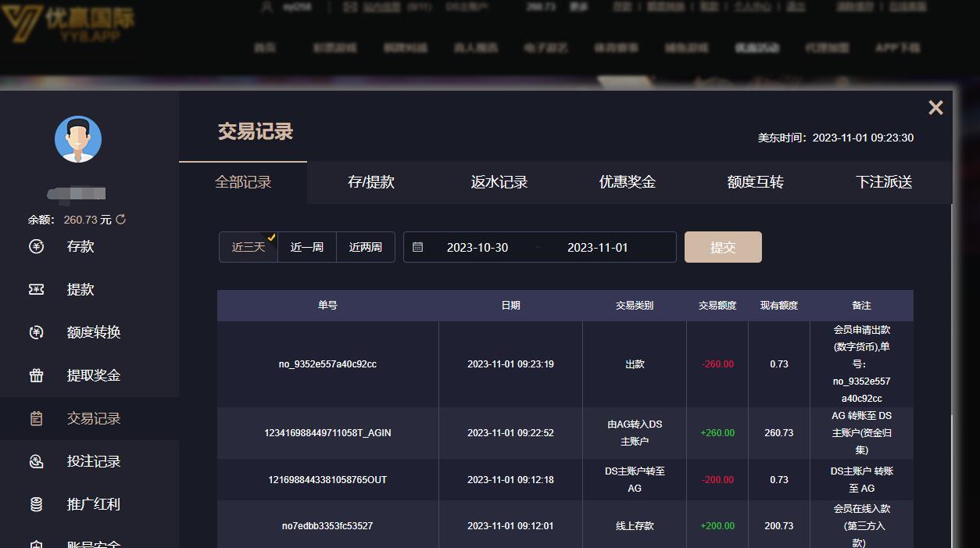The image size is (980, 548).
Task: Select the 优惠奖金 tab
Action: pos(628,182)
